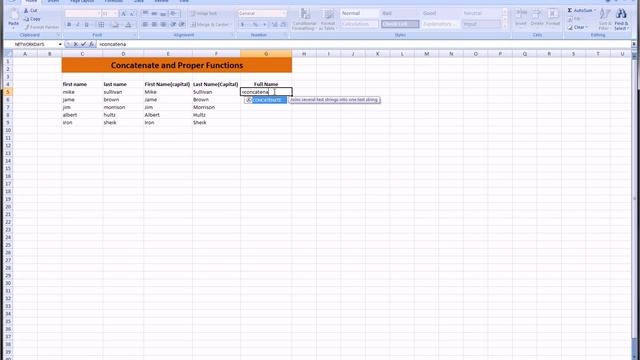This screenshot has height=360, width=640.
Task: Open Insert Function fx dialog
Action: point(92,44)
